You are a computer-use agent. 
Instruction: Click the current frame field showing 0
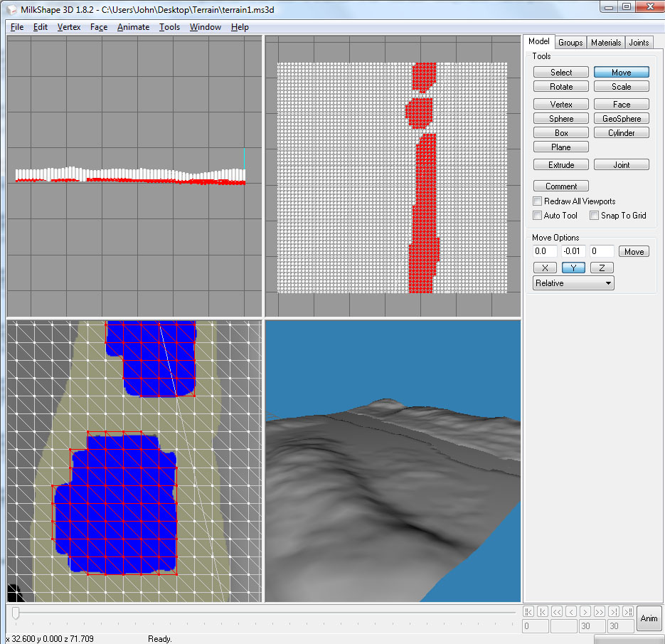point(536,625)
